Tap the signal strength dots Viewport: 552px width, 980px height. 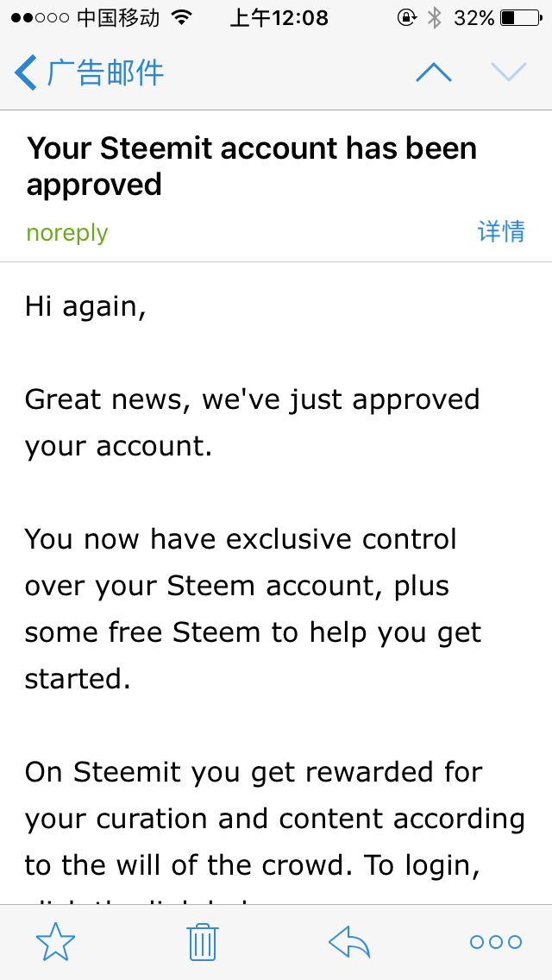pos(40,18)
